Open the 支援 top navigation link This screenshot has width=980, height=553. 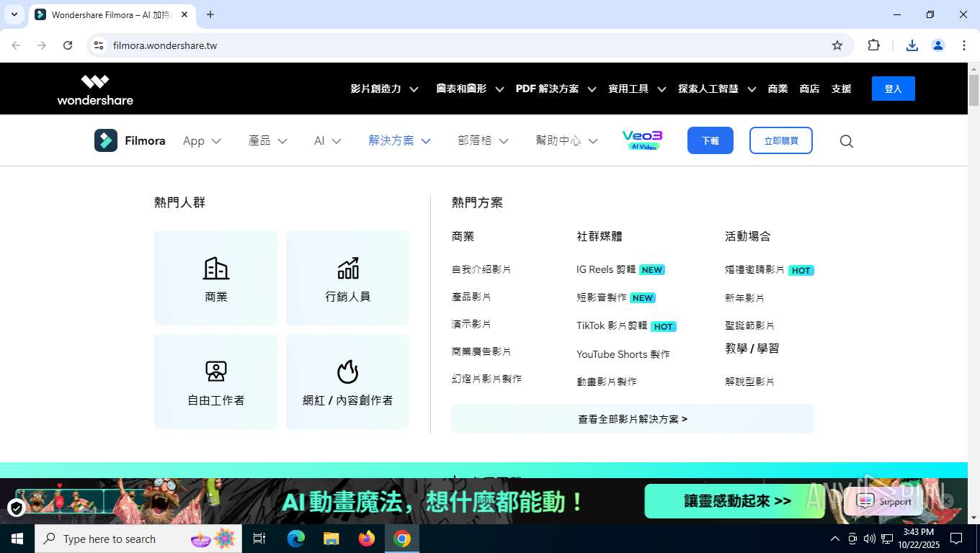pos(841,89)
